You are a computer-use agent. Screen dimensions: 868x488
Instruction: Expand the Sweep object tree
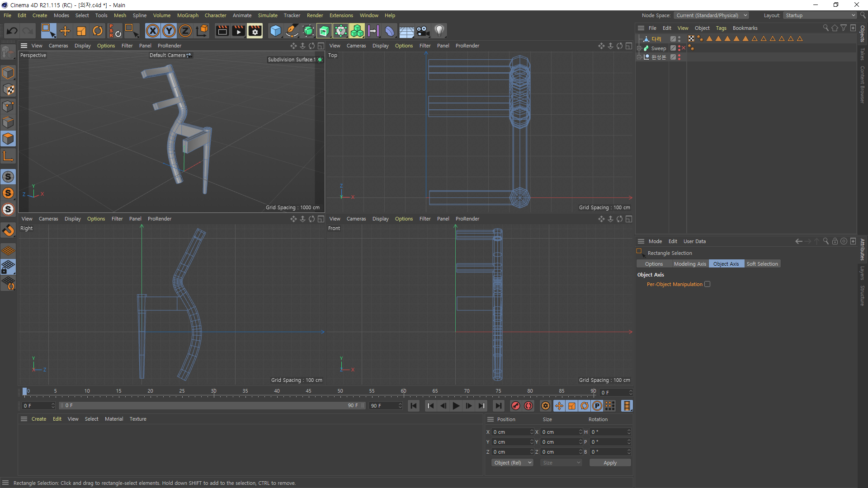[639, 48]
